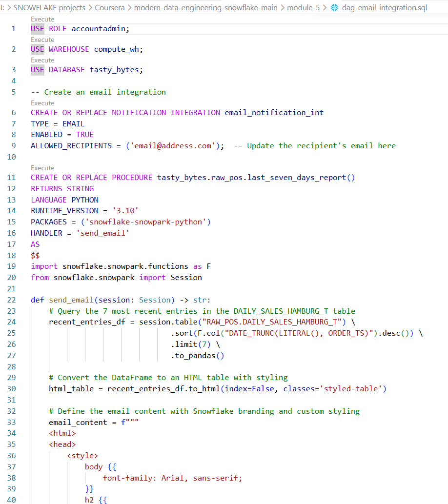Open SNOWFLAKE projects breadcrumb
Image resolution: width=448 pixels, height=504 pixels.
pyautogui.click(x=49, y=7)
